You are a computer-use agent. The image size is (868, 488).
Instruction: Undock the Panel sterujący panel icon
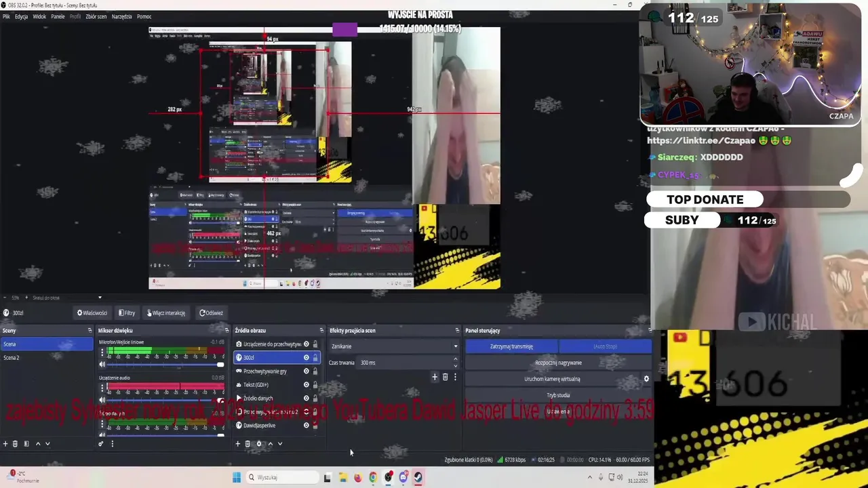coord(649,331)
